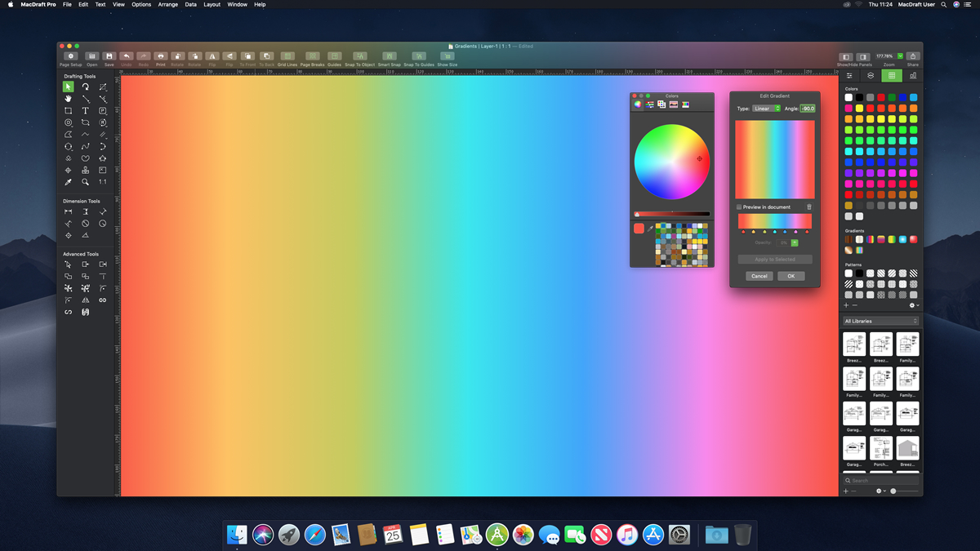Select the eyedropper tool in Drafting Tools

click(69, 182)
